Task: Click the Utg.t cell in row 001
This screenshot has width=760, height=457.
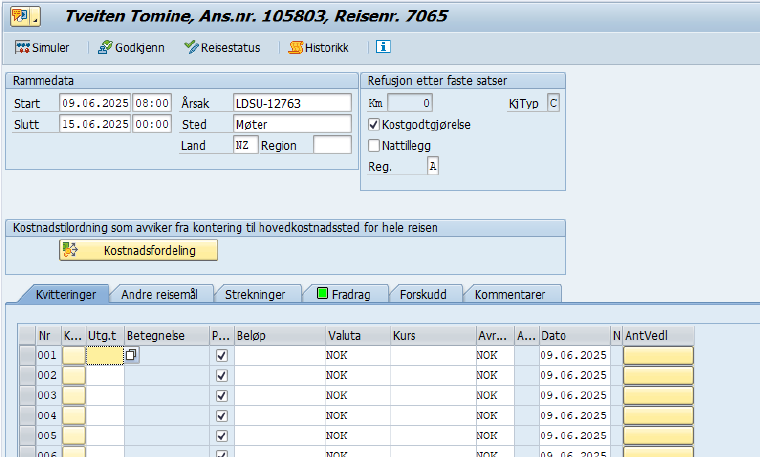Action: pyautogui.click(x=105, y=355)
